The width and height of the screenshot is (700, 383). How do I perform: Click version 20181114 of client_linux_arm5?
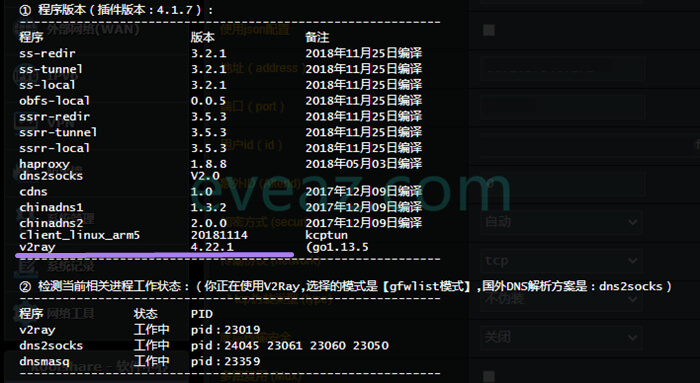pyautogui.click(x=219, y=235)
